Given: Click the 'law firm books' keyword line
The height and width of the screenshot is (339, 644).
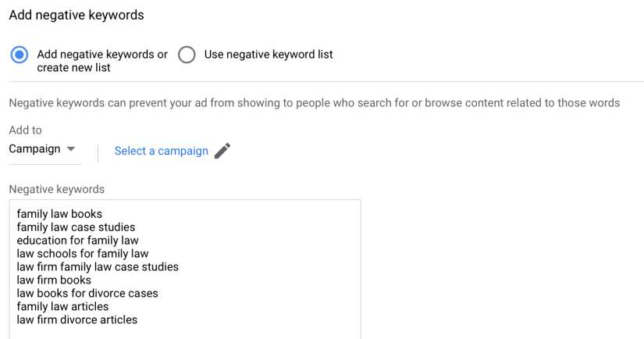Looking at the screenshot, I should (x=54, y=280).
